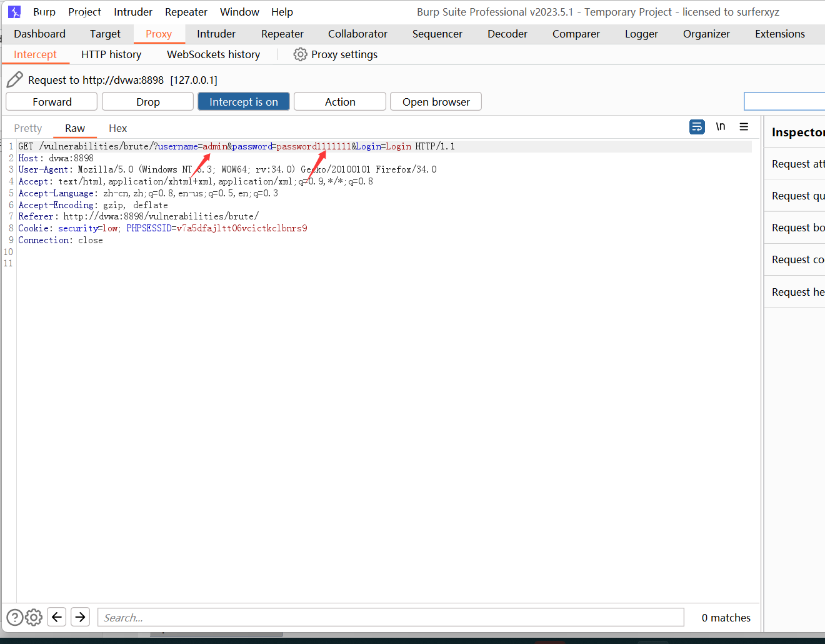
Task: Click the Host: dvwa:8898 header line
Action: point(56,158)
